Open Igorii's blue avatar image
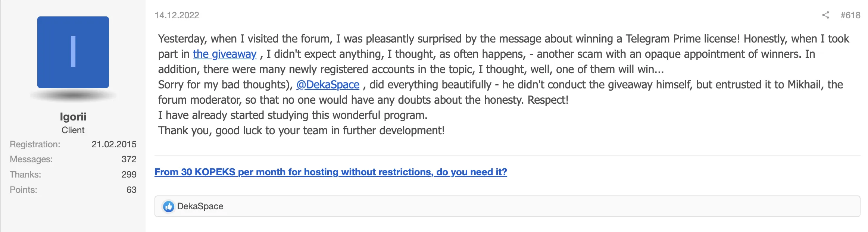Image resolution: width=868 pixels, height=232 pixels. point(73,52)
